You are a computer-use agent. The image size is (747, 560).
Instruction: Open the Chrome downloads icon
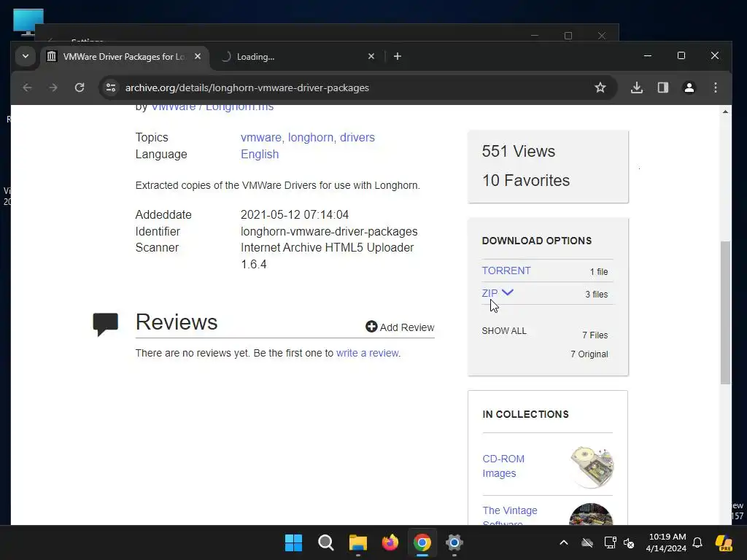click(x=636, y=87)
